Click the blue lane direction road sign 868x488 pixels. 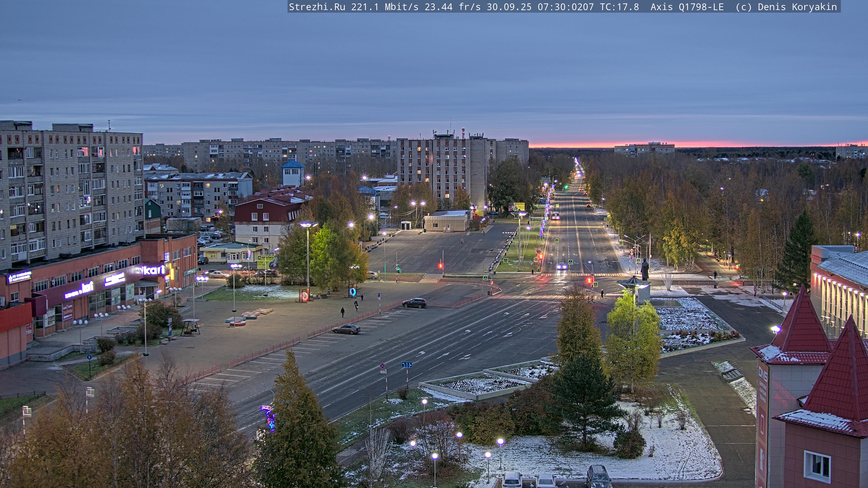(x=407, y=365)
